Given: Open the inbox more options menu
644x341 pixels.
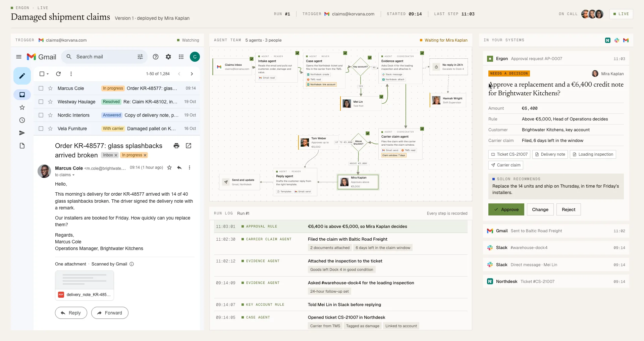Looking at the screenshot, I should coord(71,74).
